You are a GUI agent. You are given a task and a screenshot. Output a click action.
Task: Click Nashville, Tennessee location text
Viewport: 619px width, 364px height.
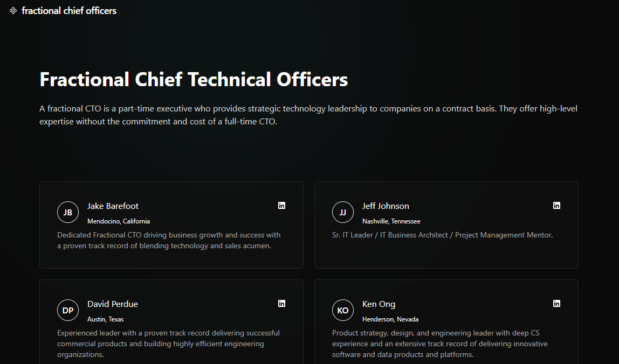click(391, 221)
